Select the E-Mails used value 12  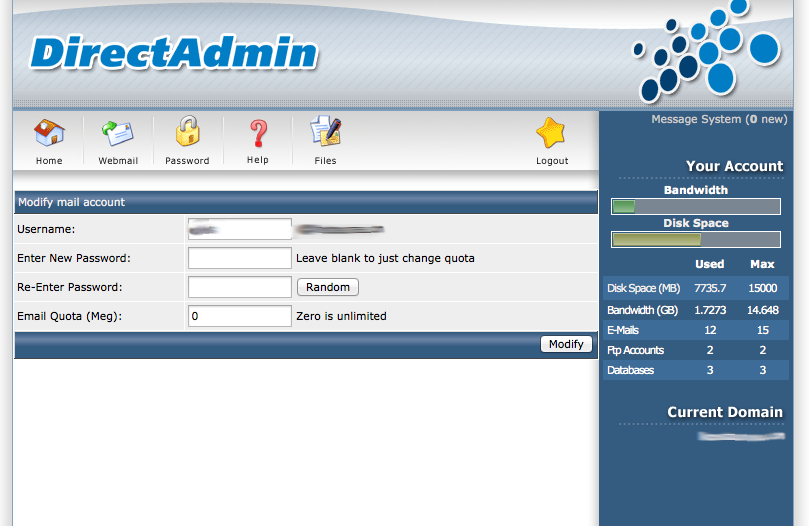[x=710, y=330]
